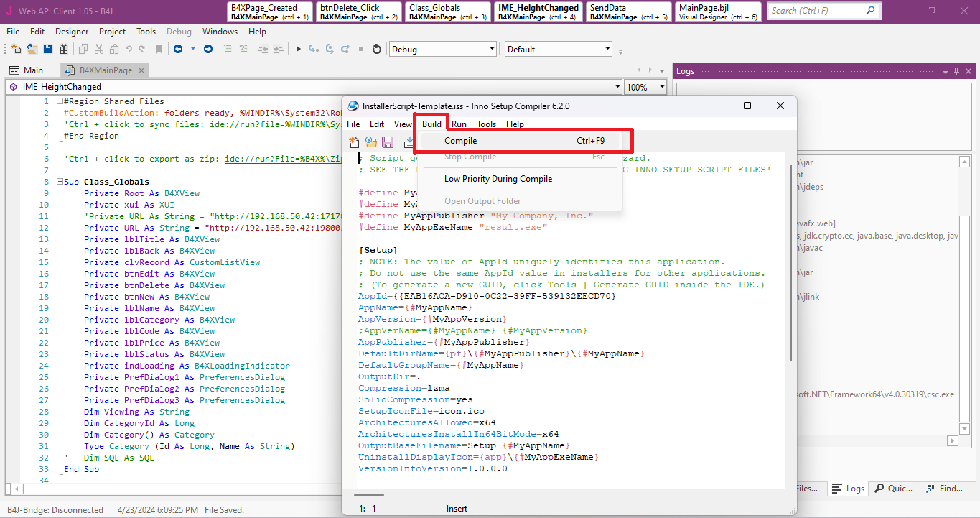Open the navigation history dropdown arrow
This screenshot has width=980, height=518.
(193, 49)
